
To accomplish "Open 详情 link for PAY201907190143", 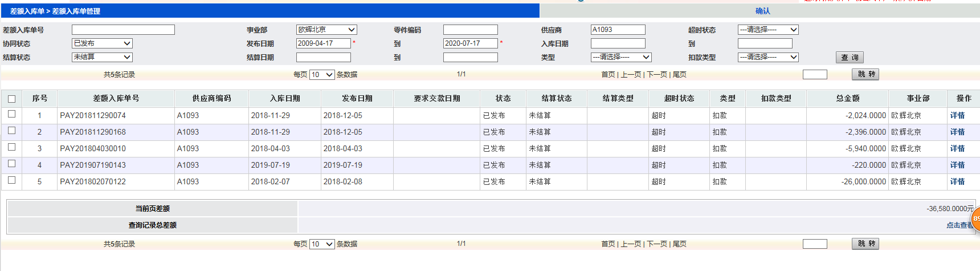I will [957, 165].
